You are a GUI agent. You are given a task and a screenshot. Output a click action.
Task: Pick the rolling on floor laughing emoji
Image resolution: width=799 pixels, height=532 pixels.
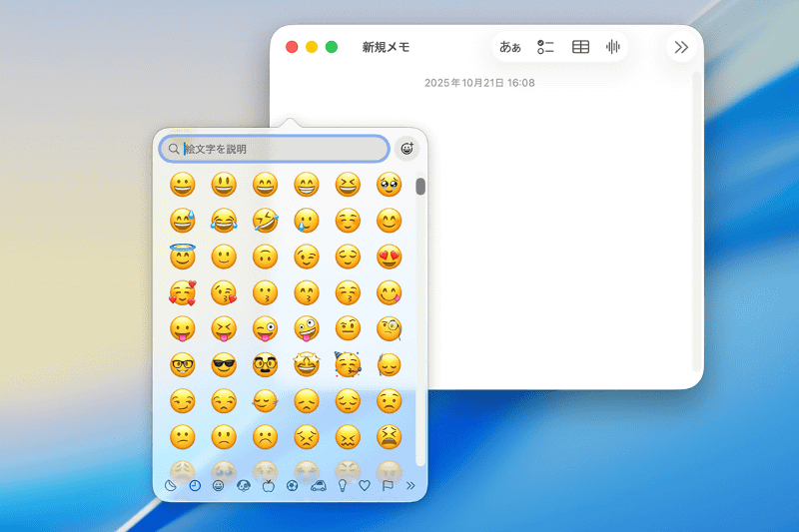coord(265,221)
